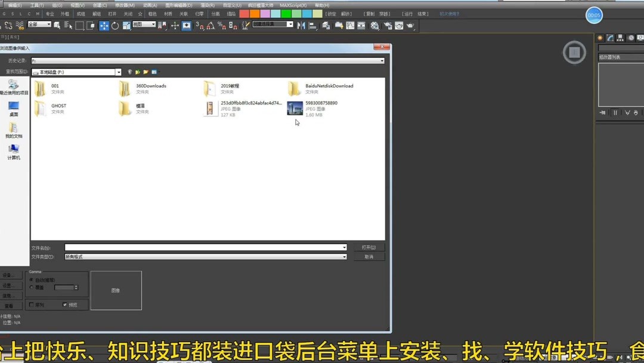Open Select by Name from the toolbar
The image size is (644, 363).
[x=69, y=26]
